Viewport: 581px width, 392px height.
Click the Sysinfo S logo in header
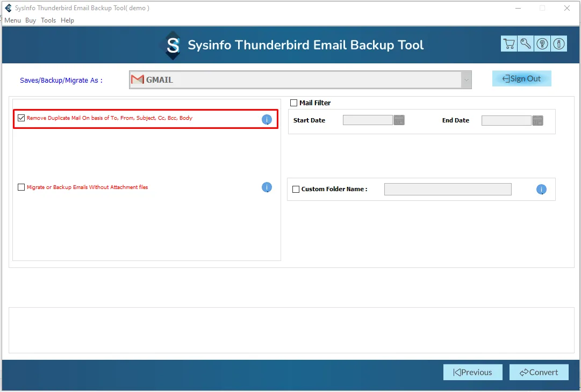(173, 46)
